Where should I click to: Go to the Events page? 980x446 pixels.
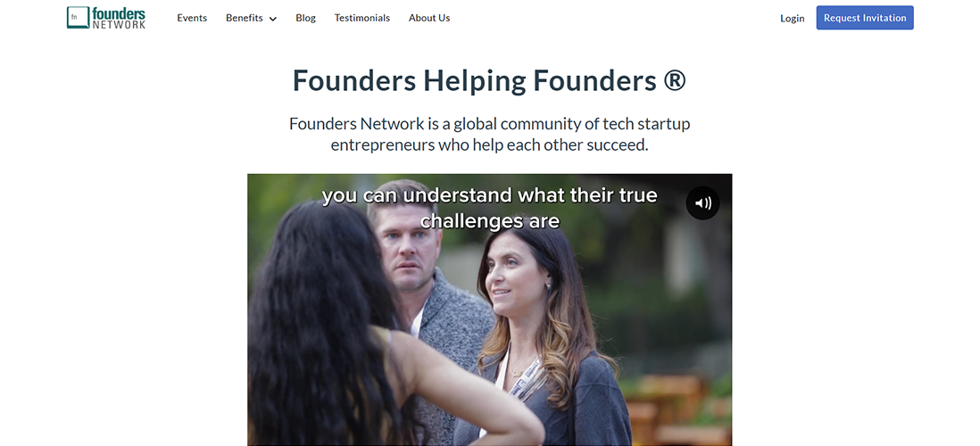click(x=192, y=18)
